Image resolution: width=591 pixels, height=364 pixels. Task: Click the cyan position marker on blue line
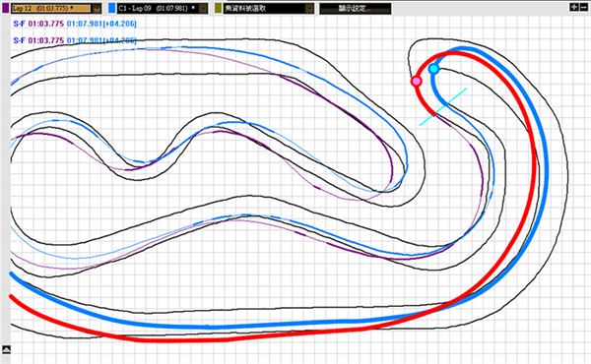pyautogui.click(x=433, y=69)
